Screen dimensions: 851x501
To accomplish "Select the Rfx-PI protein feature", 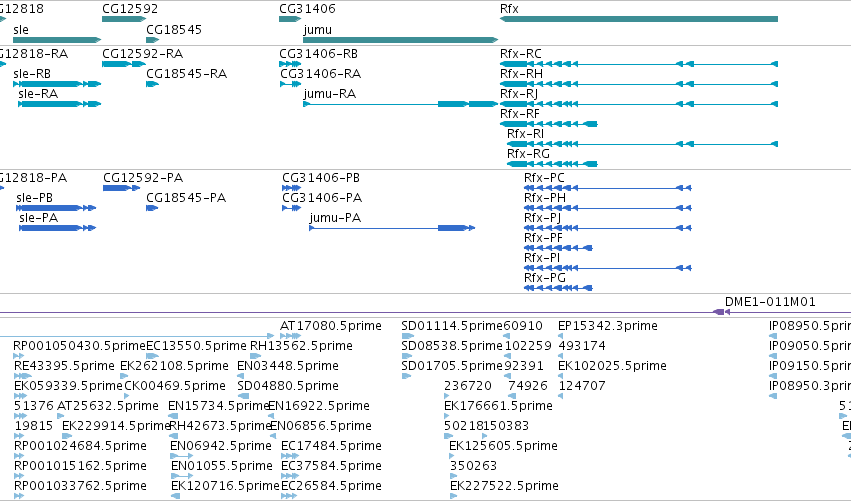I will 608,268.
